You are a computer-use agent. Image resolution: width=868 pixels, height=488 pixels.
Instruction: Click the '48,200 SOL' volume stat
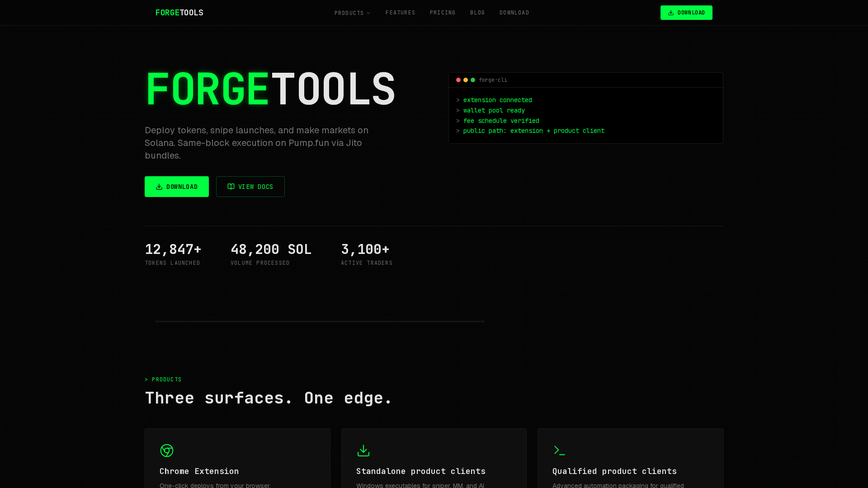click(x=271, y=249)
